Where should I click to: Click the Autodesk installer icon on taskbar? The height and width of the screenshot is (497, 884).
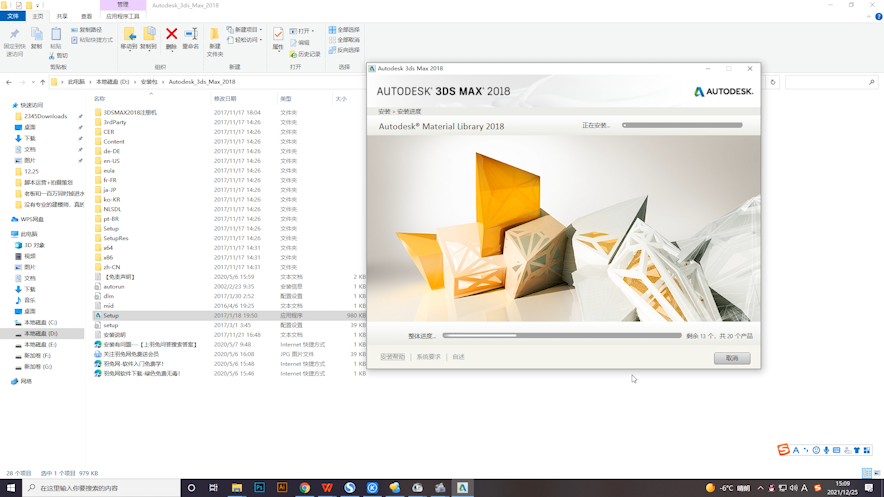pyautogui.click(x=462, y=487)
